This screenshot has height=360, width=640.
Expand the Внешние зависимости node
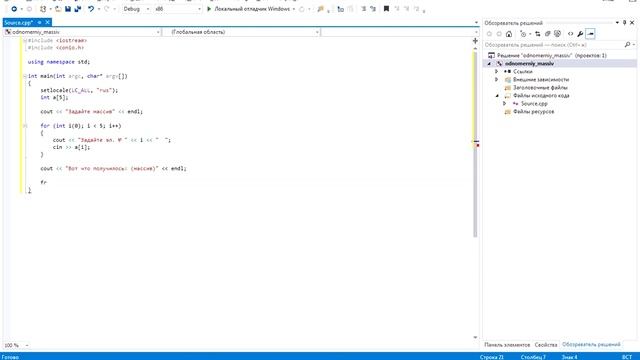click(497, 80)
